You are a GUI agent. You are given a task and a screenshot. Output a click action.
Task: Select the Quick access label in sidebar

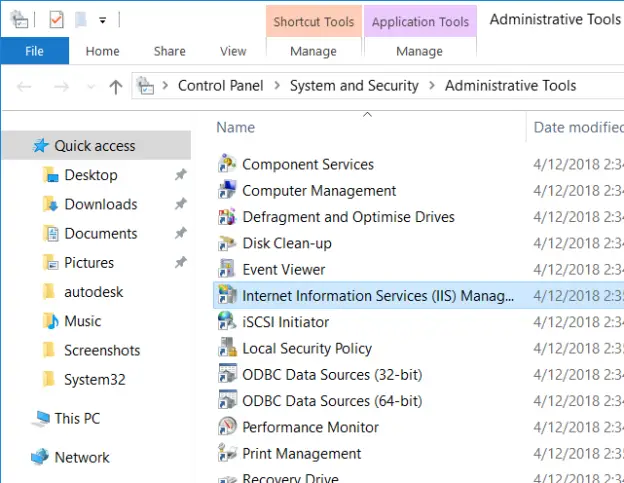(x=95, y=146)
